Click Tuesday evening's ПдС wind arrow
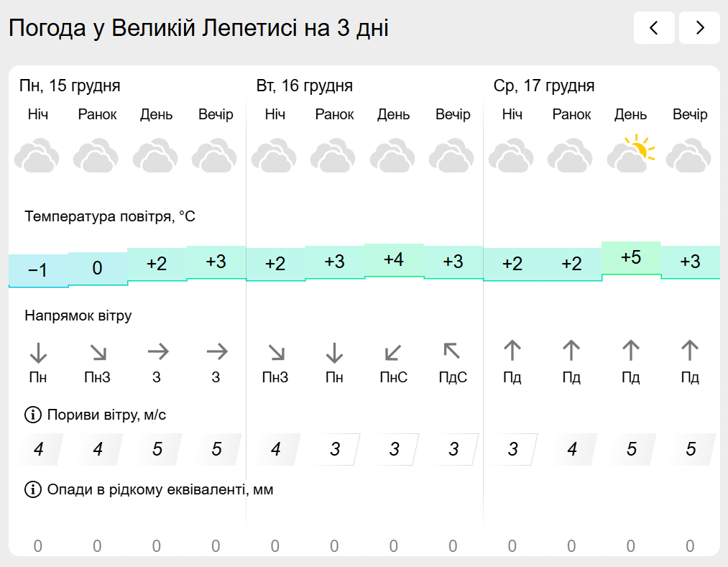 pos(453,352)
